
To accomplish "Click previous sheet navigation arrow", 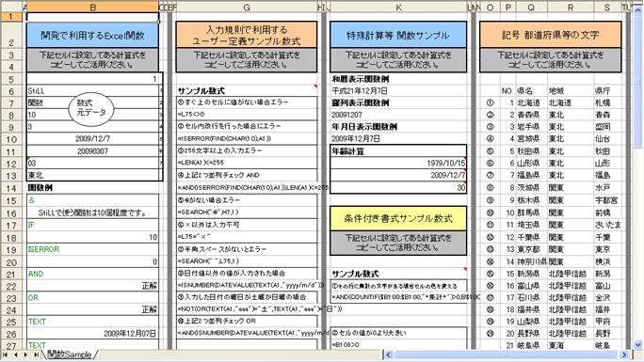I will 16,354.
